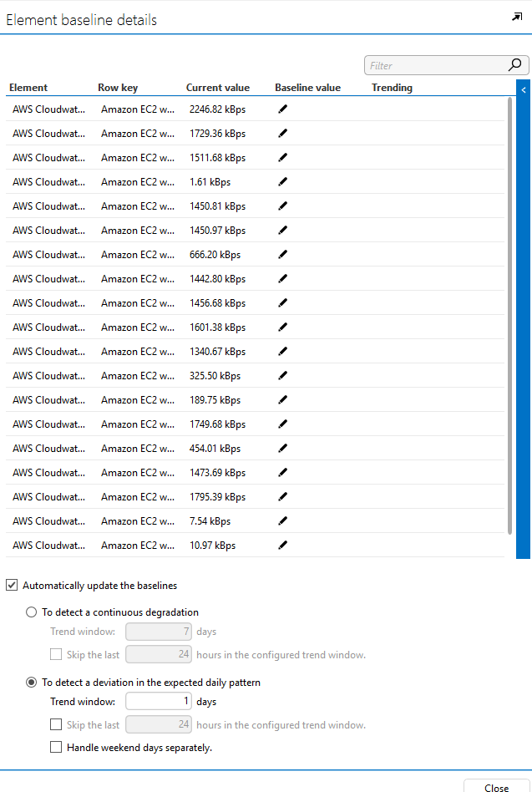Edit baseline for the 666.20 kBps row
Screen dimensions: 532x792
[x=282, y=255]
